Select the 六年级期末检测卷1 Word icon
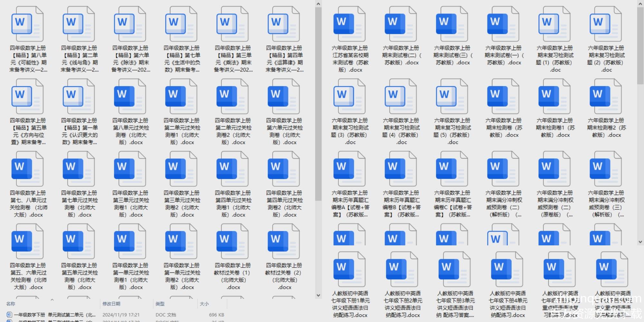This screenshot has height=322, width=644. coord(554,97)
